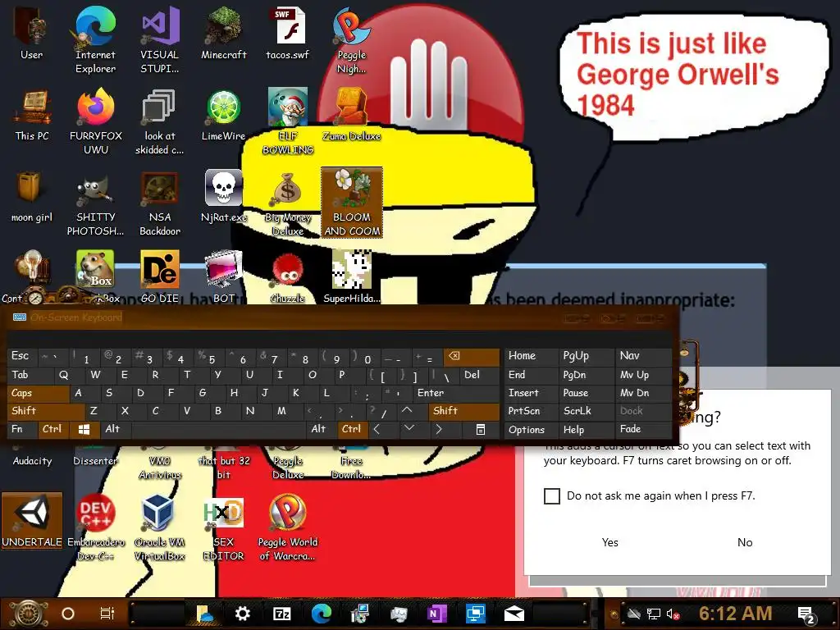This screenshot has width=840, height=630.
Task: Click the SuperHilda desktop icon
Action: pos(351,277)
